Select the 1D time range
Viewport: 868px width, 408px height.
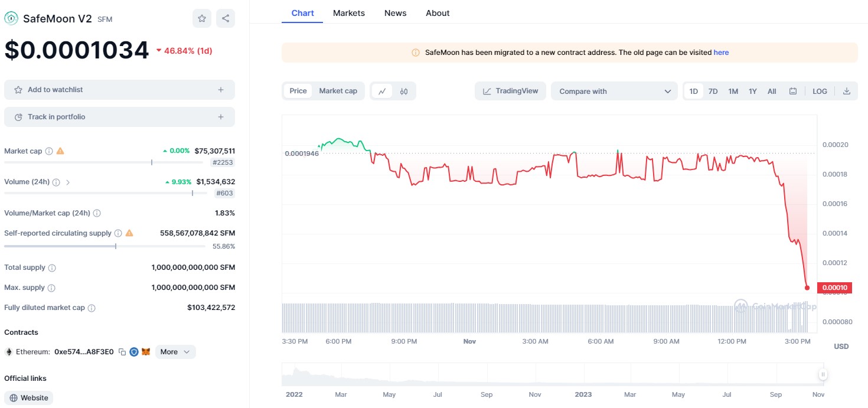coord(694,91)
